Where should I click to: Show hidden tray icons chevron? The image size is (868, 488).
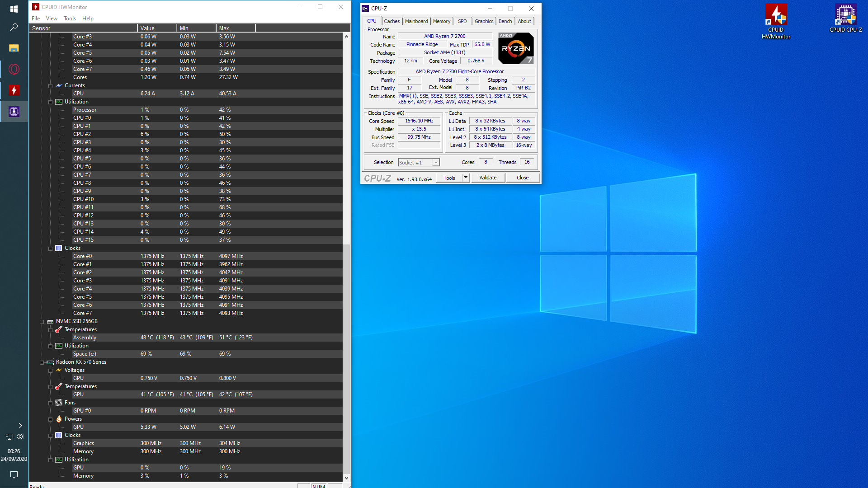point(20,426)
